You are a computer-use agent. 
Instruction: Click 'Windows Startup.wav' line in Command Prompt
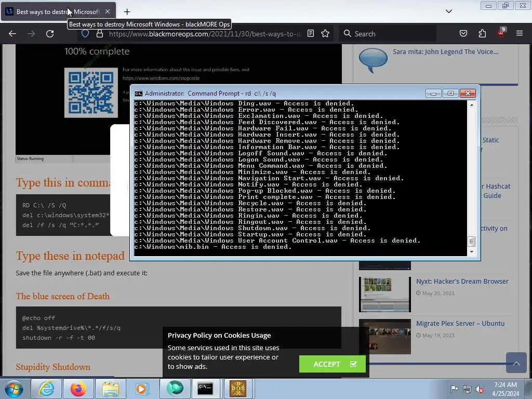(x=250, y=234)
